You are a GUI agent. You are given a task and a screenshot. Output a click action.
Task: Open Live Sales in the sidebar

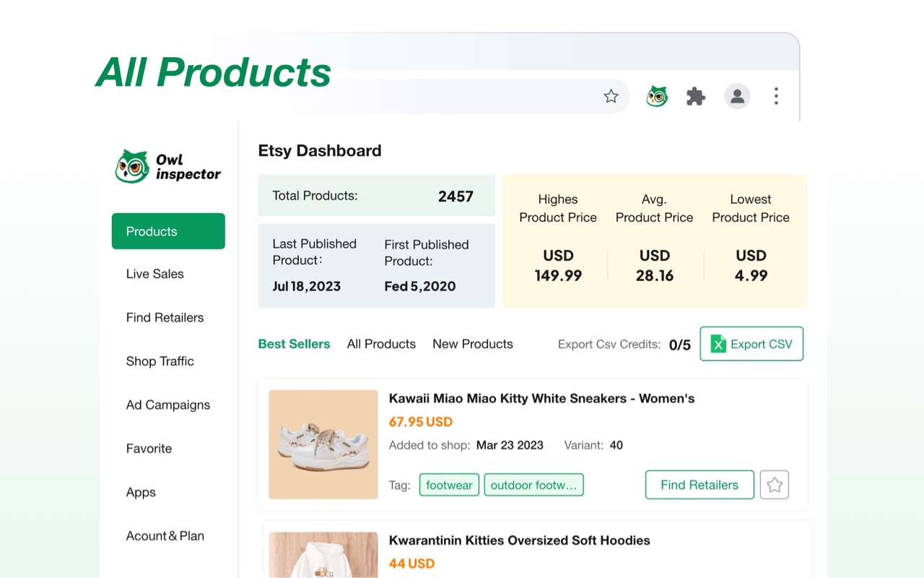[x=154, y=274]
